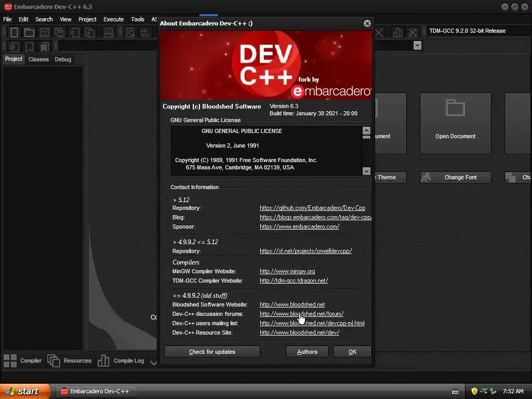Open the bloodshed.net/dev resource site link
Screen dimensions: 532x399
[300, 332]
